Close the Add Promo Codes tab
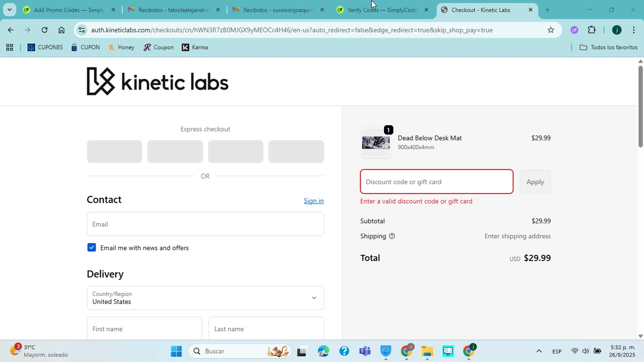 (x=113, y=10)
